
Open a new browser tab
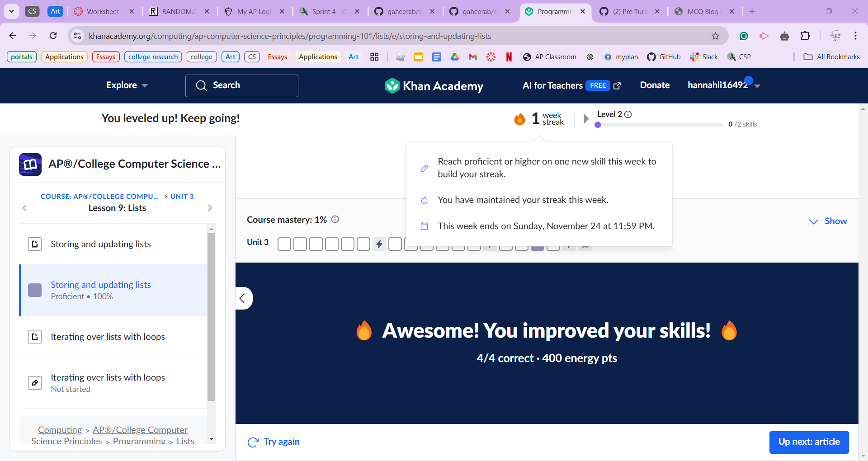coord(752,11)
